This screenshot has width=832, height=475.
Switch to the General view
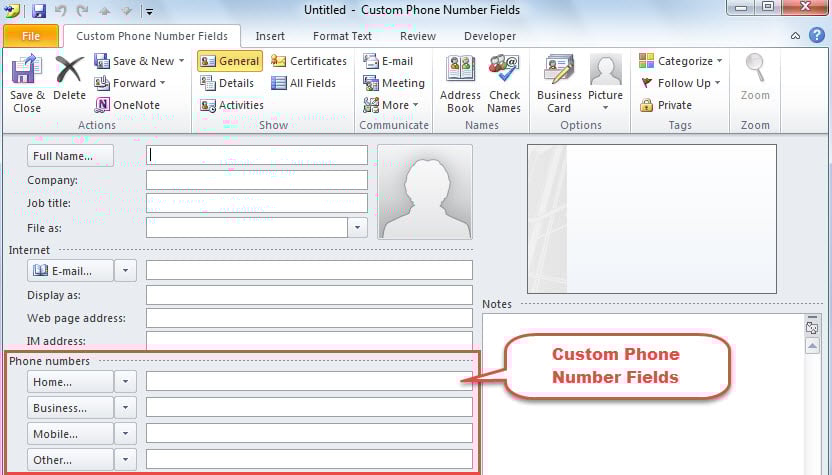coord(229,61)
